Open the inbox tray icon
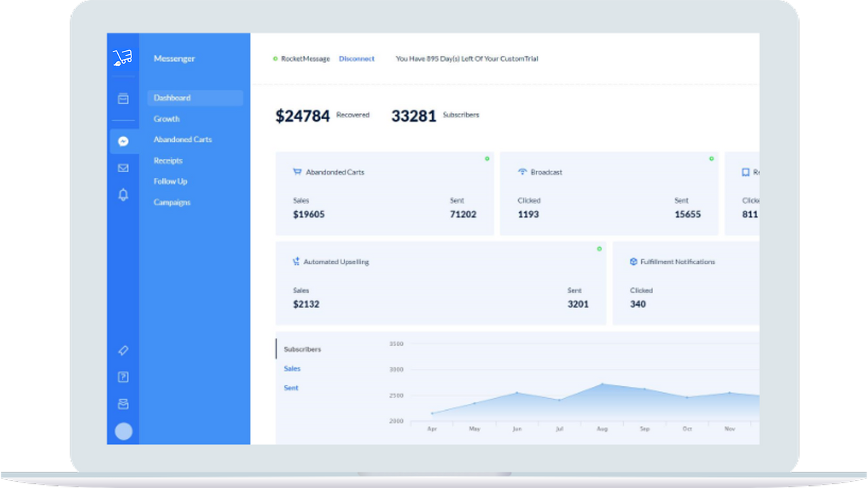 click(123, 404)
